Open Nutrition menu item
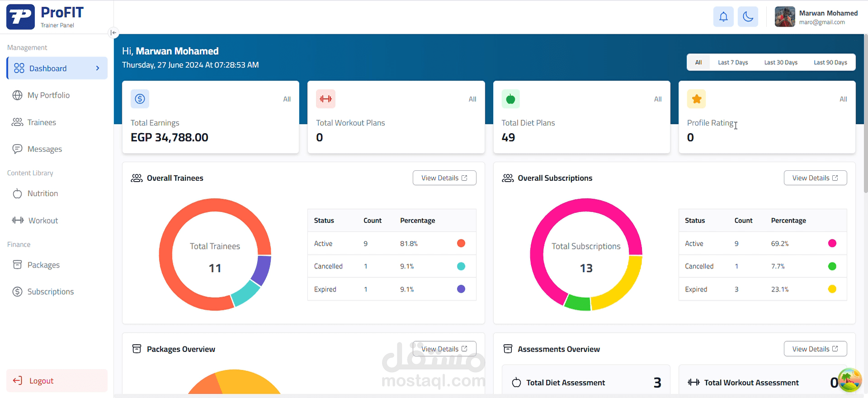Viewport: 868px width, 398px height. 57,193
